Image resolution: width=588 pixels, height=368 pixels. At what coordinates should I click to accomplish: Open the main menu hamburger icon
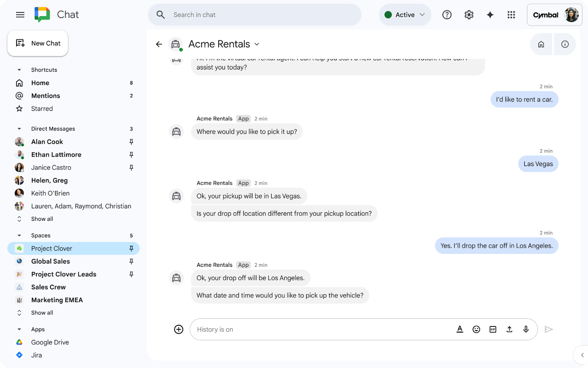pyautogui.click(x=20, y=15)
